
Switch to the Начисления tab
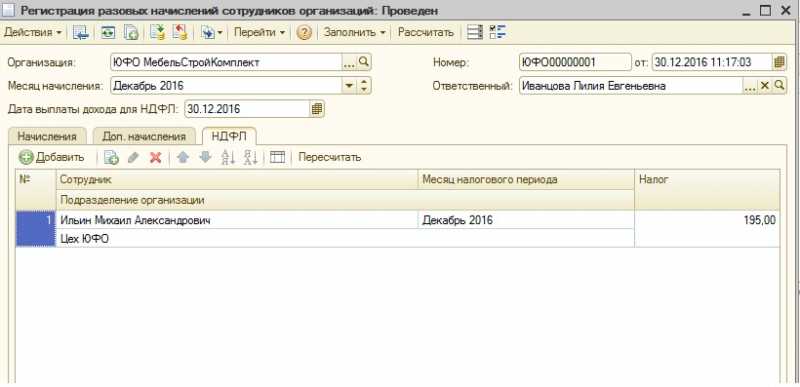point(47,137)
